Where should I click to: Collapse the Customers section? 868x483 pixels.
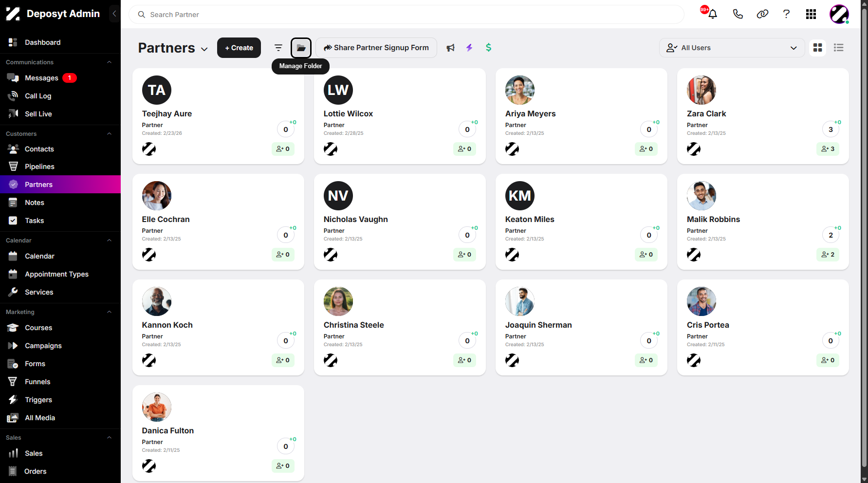[x=110, y=134]
